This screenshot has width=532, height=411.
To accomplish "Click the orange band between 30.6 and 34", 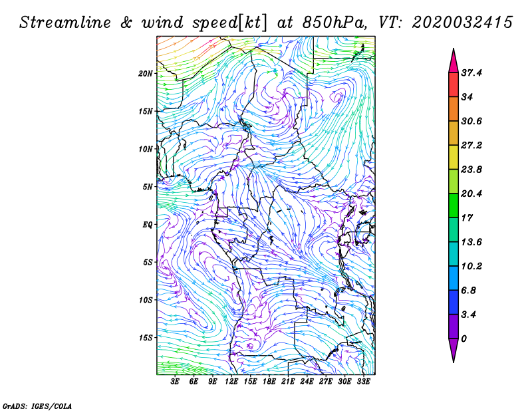I will tap(454, 108).
